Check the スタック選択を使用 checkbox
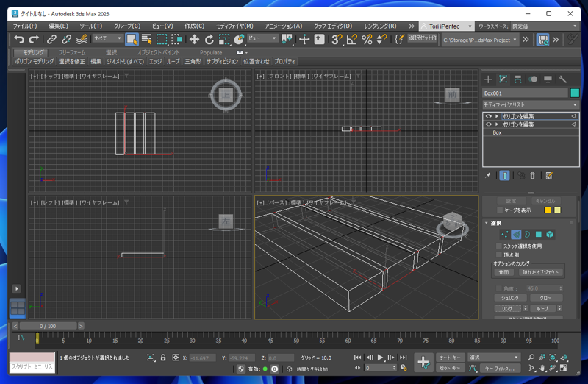 [x=499, y=246]
